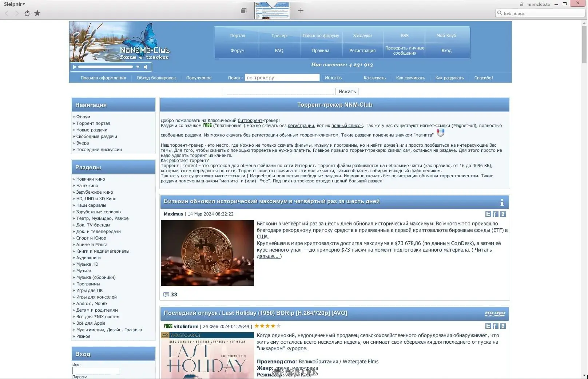Click the magnet icon in the welcome text

click(x=441, y=133)
